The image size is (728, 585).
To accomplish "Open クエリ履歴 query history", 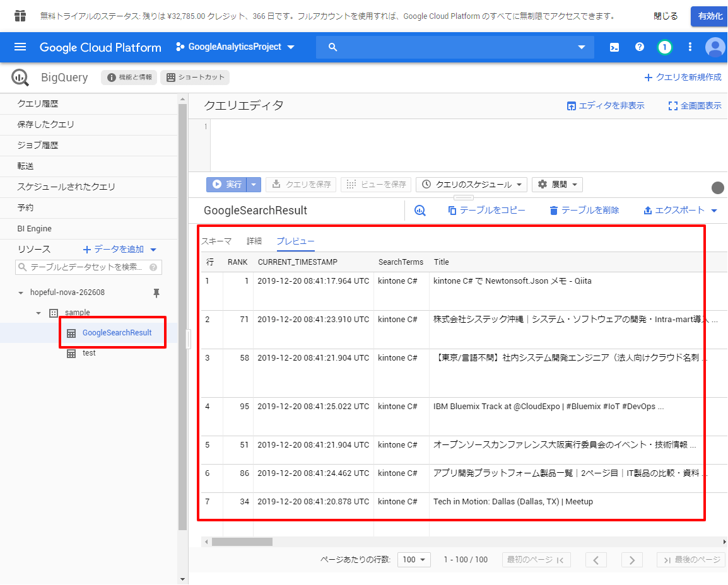I will (89, 104).
